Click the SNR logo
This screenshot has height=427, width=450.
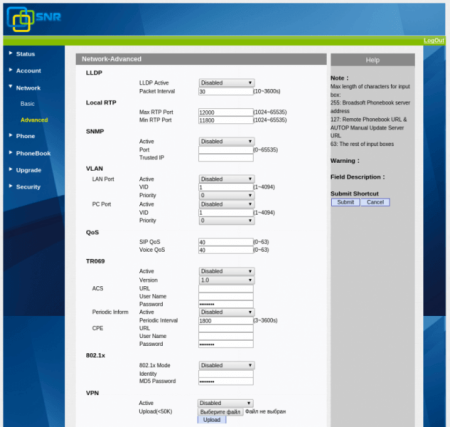(34, 19)
